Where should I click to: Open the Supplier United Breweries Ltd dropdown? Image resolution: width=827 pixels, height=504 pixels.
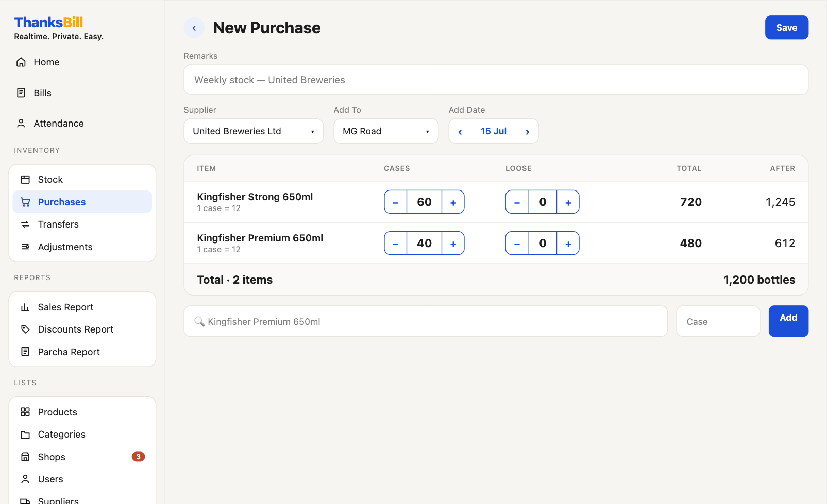point(254,131)
